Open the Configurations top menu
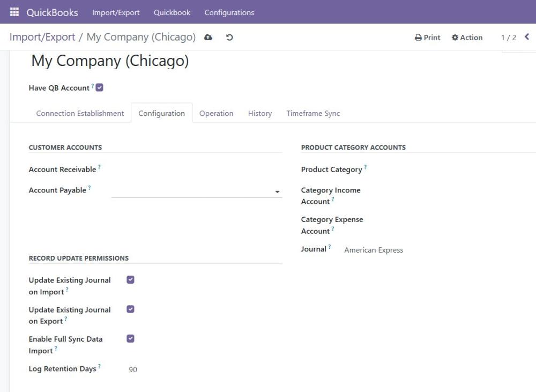The image size is (536, 392). point(229,12)
